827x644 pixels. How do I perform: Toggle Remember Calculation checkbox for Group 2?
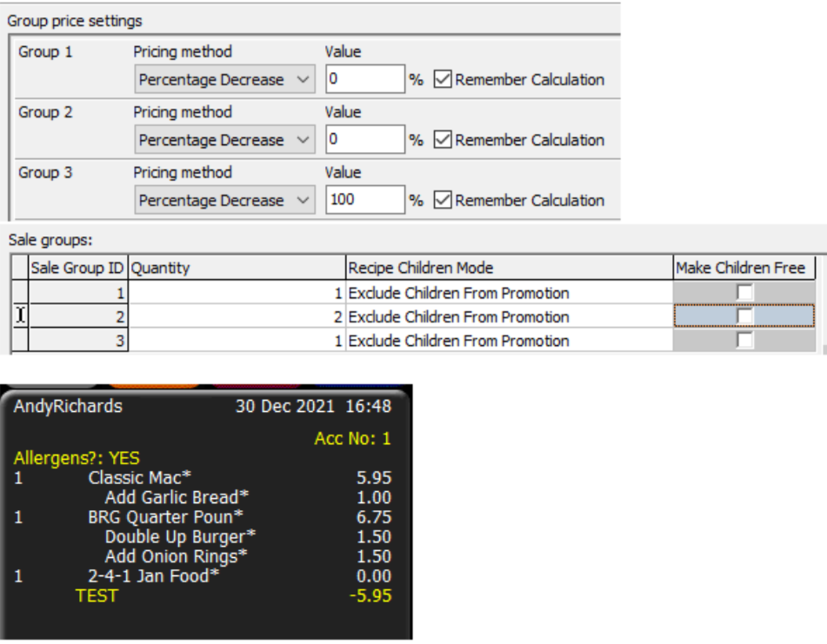[443, 140]
